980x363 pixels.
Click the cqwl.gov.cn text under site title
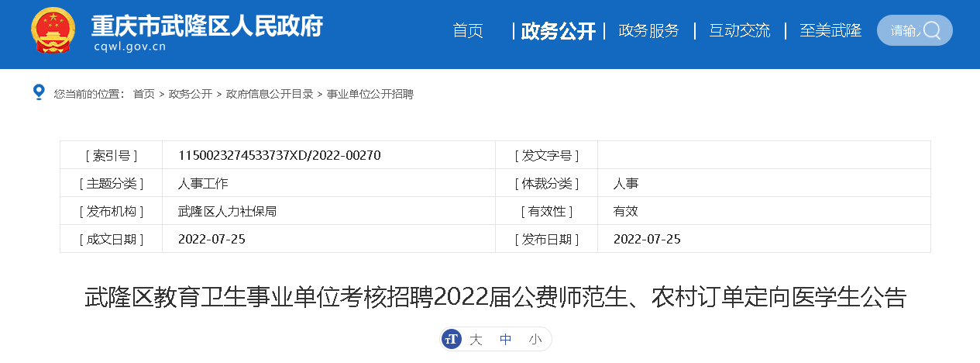click(x=129, y=47)
